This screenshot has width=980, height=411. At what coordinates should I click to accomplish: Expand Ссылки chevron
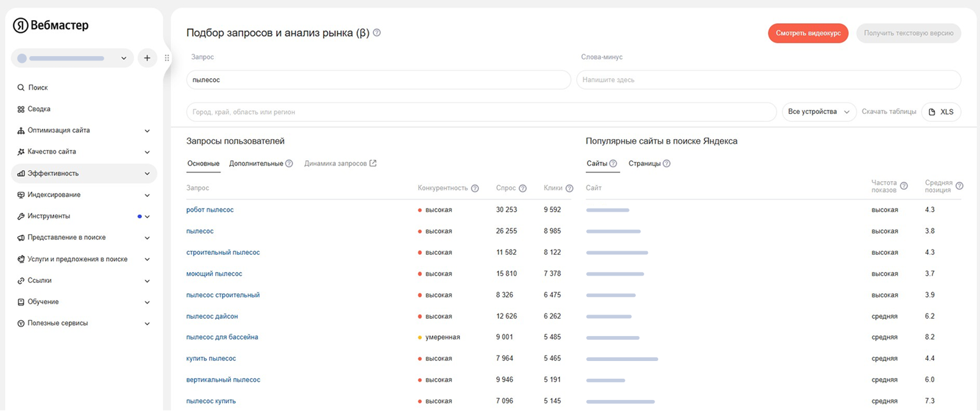[147, 281]
